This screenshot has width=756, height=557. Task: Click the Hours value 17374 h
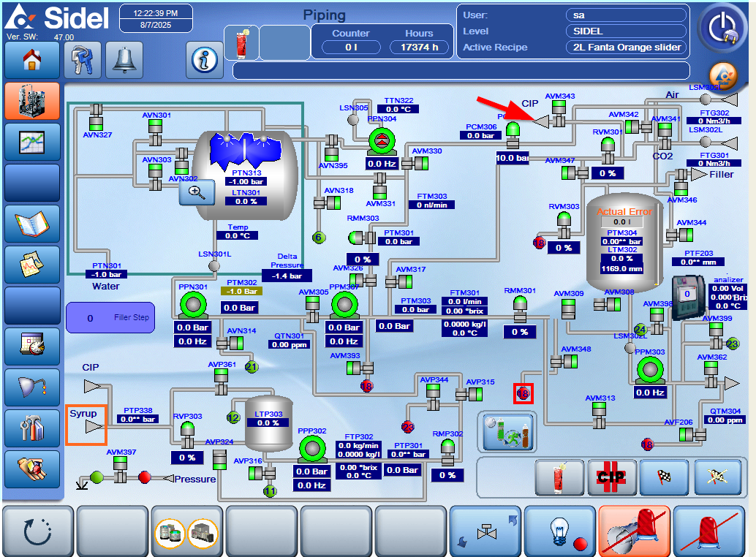click(419, 48)
